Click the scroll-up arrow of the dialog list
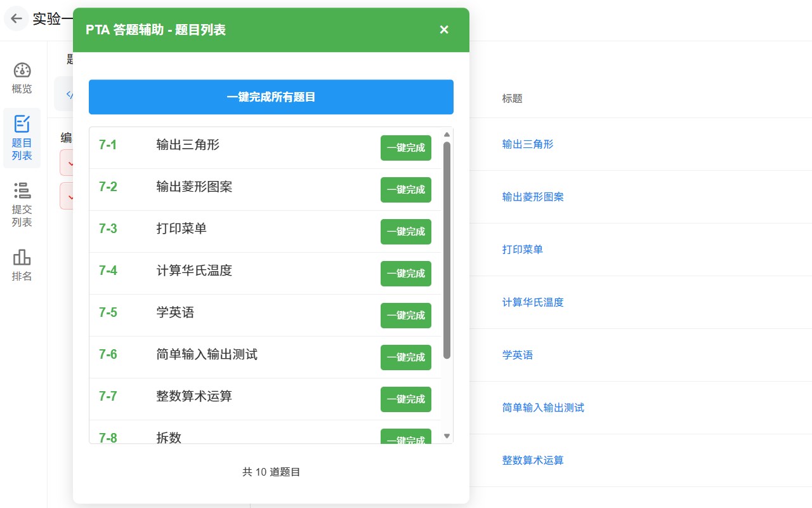 coord(447,135)
